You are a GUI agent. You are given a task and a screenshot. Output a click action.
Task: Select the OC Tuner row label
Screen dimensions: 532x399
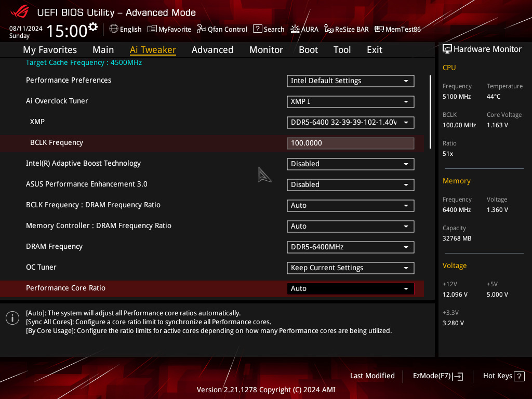41,267
